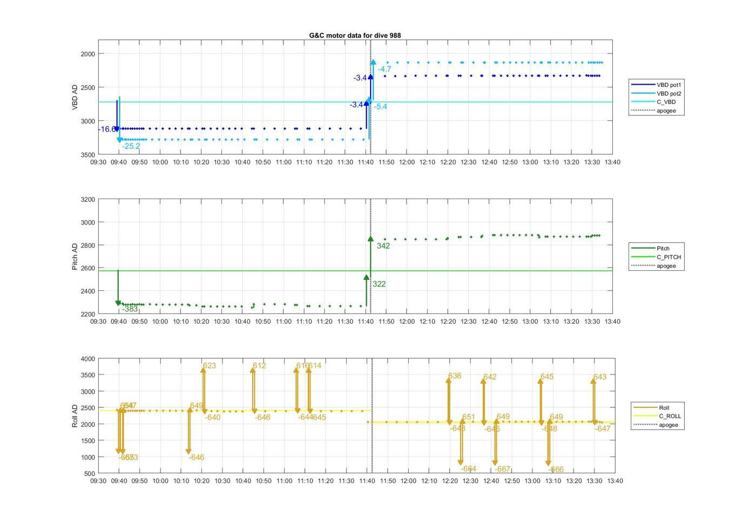
Task: Click the '636' roll data label
Action: pyautogui.click(x=455, y=376)
